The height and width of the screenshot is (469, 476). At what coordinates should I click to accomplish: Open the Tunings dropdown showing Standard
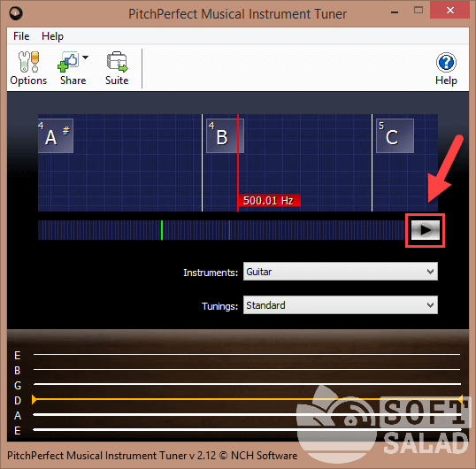(341, 304)
